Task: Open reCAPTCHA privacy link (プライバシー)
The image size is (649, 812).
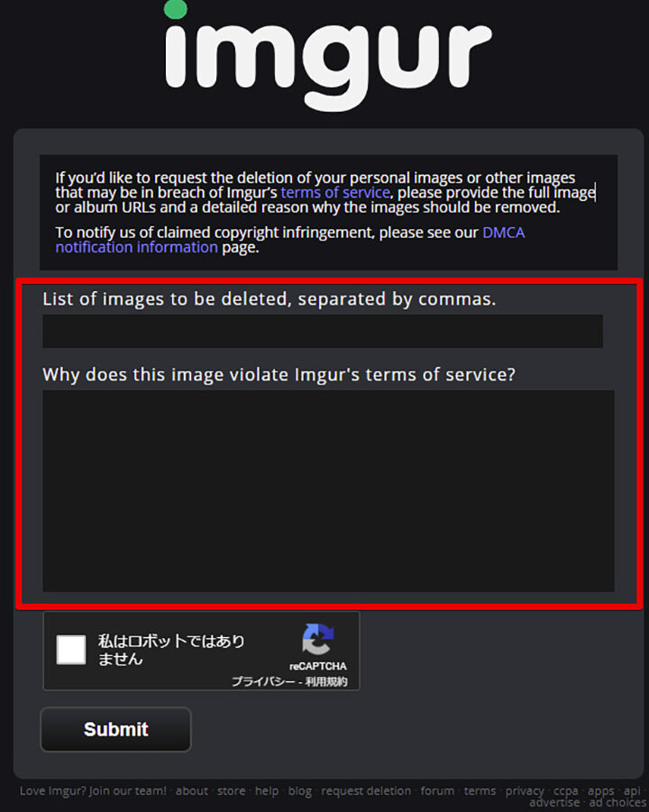Action: click(263, 681)
